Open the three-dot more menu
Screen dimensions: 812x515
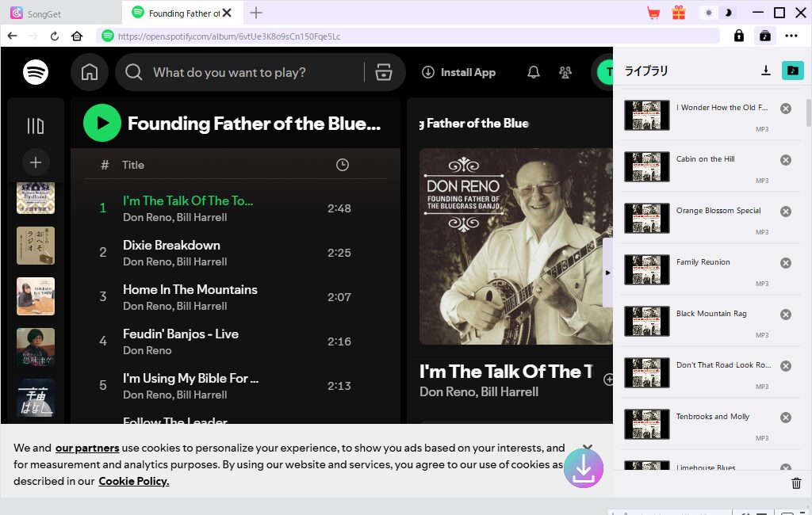791,36
